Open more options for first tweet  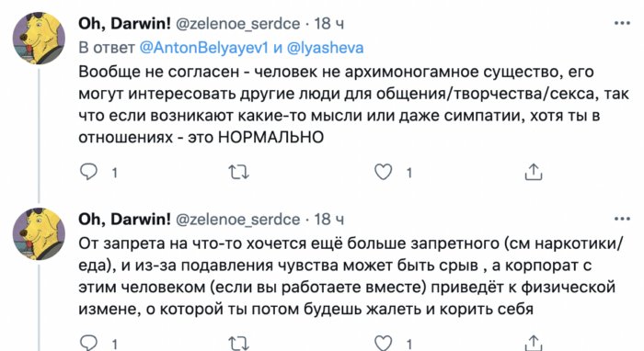pyautogui.click(x=622, y=23)
